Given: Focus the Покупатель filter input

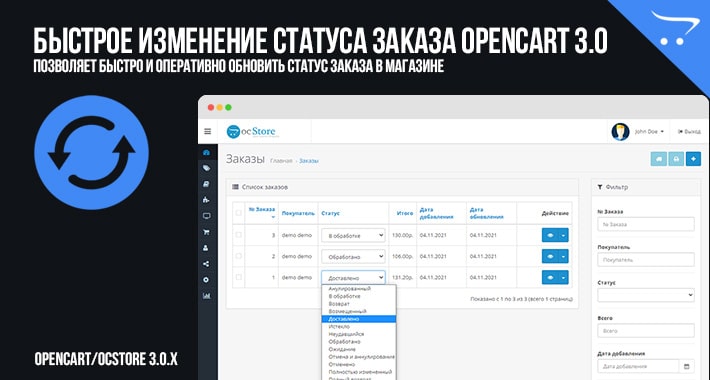Looking at the screenshot, I should (x=646, y=260).
